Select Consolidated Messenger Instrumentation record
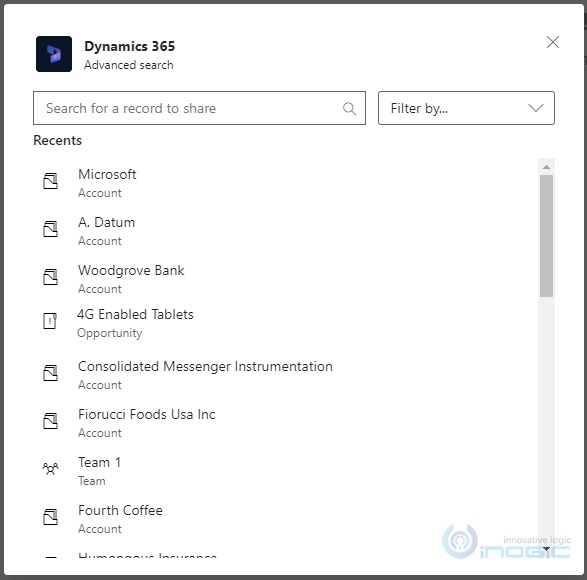The width and height of the screenshot is (587, 580). click(x=286, y=375)
